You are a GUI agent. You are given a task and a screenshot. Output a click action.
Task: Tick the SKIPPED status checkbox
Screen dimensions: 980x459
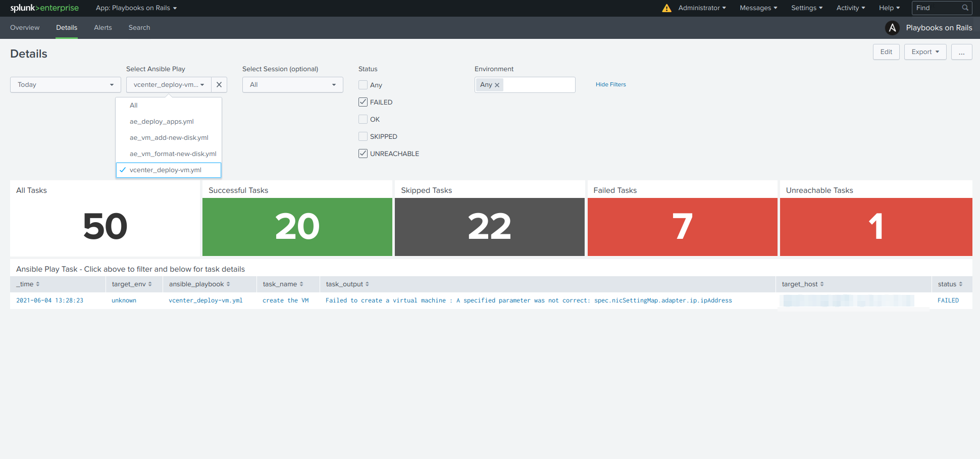coord(363,136)
